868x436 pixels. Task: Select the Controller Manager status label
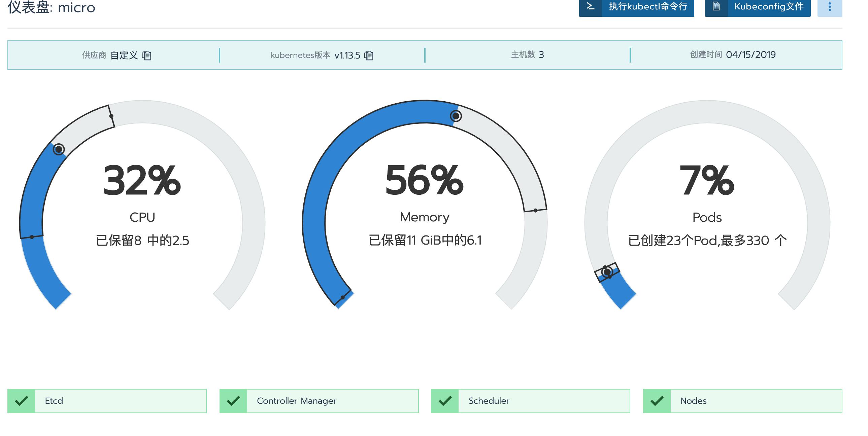click(x=297, y=401)
